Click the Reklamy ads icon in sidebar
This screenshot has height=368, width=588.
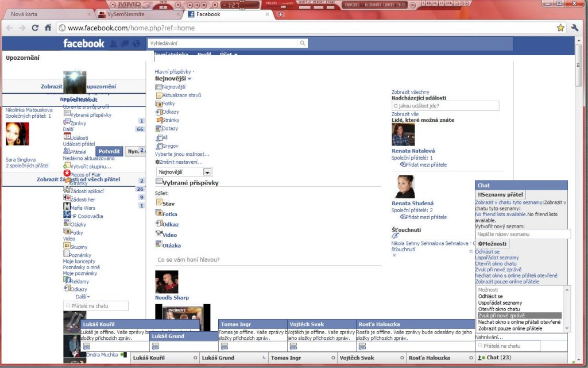(67, 280)
